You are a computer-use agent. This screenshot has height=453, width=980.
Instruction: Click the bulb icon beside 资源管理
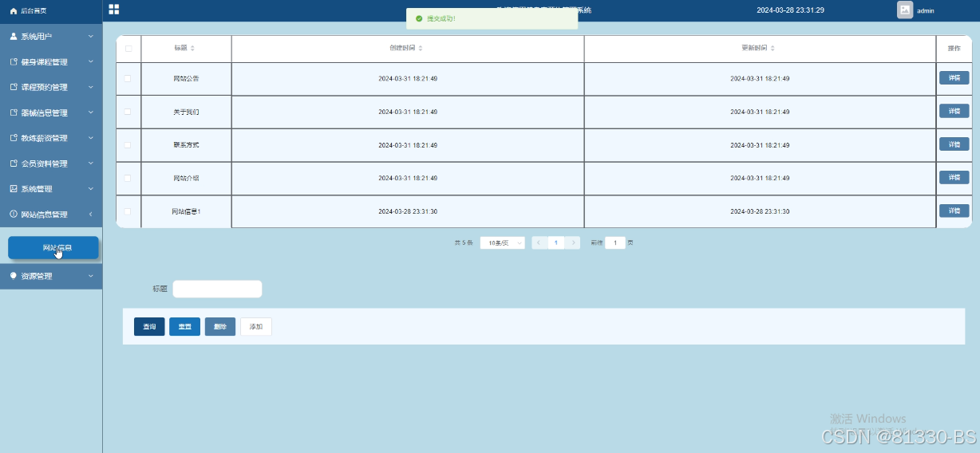pyautogui.click(x=14, y=276)
